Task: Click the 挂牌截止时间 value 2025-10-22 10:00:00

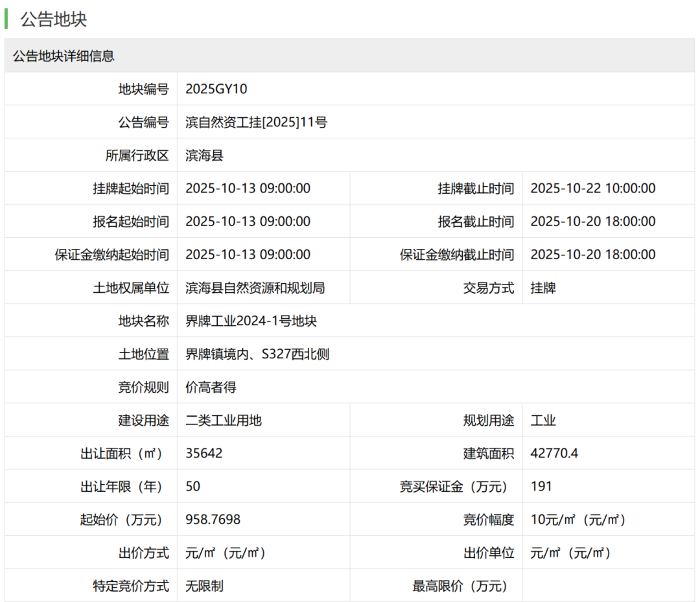Action: [x=592, y=189]
